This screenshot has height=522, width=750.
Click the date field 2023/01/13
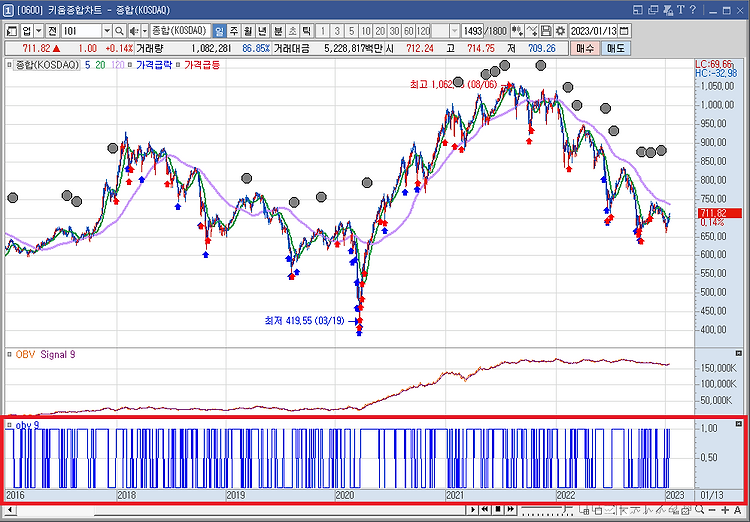point(594,31)
